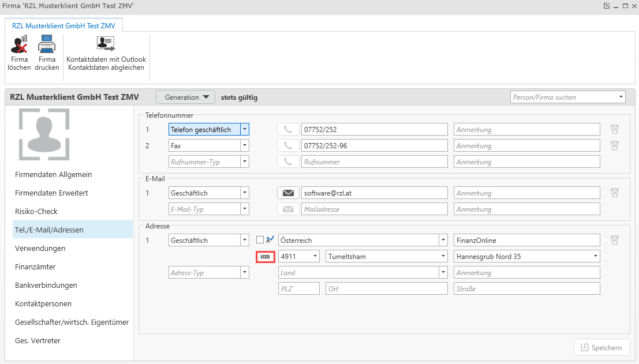
Task: Sync Kontaktdaten mit Outlook icon
Action: coord(106,44)
